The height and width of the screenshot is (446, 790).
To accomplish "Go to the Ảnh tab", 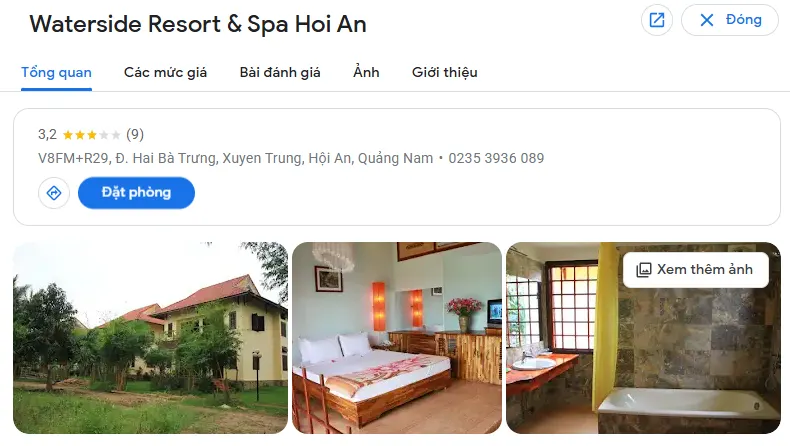I will point(366,73).
